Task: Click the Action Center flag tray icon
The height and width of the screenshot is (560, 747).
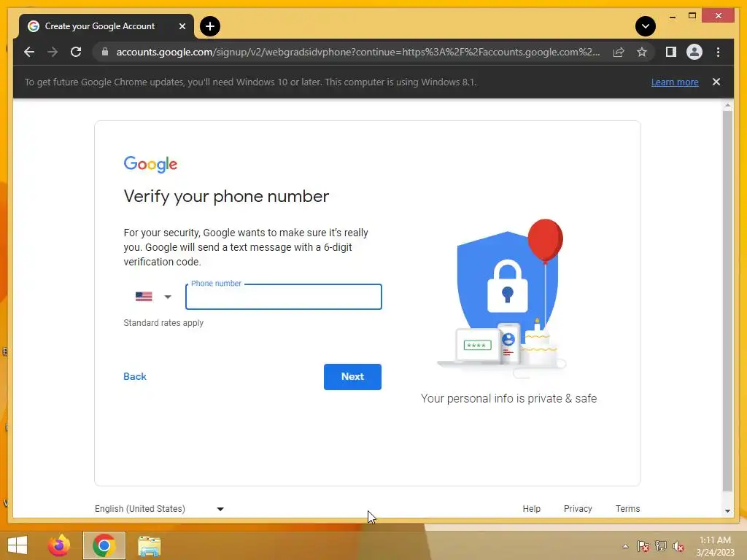Action: click(643, 546)
